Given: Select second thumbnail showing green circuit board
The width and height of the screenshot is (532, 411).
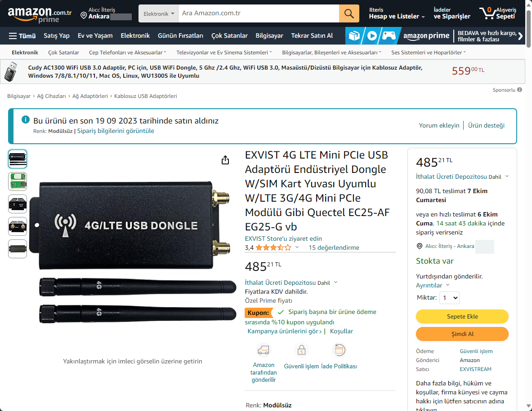Looking at the screenshot, I should point(18,181).
